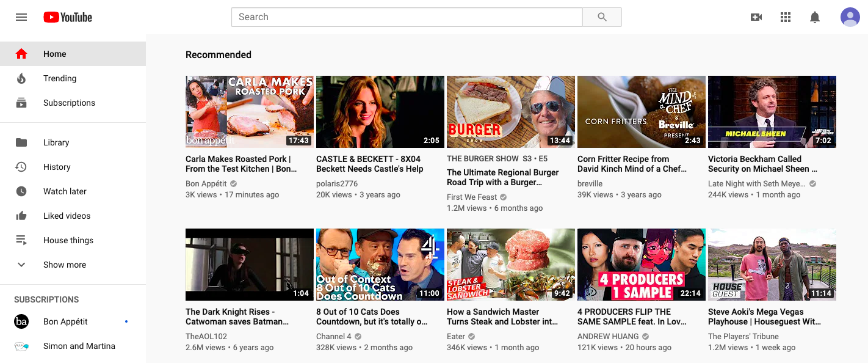The height and width of the screenshot is (363, 868).
Task: Open the Late Night with Seth Meyers channel
Action: coord(757,183)
